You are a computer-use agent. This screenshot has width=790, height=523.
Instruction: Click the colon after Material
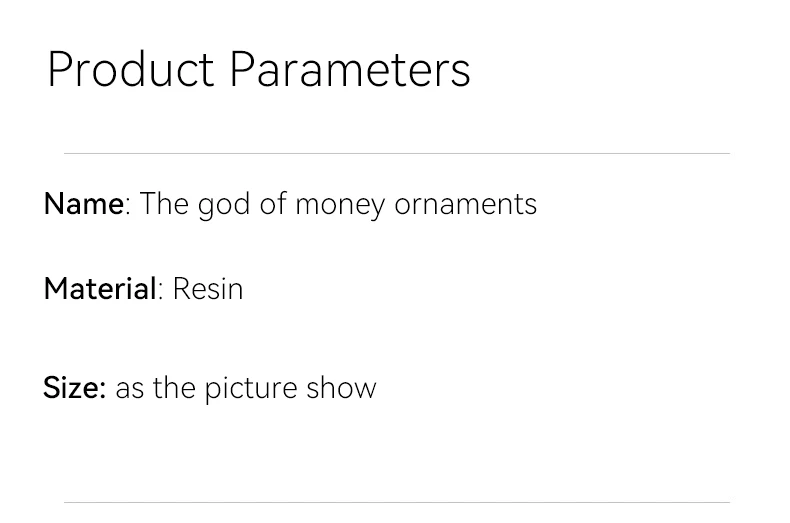160,292
